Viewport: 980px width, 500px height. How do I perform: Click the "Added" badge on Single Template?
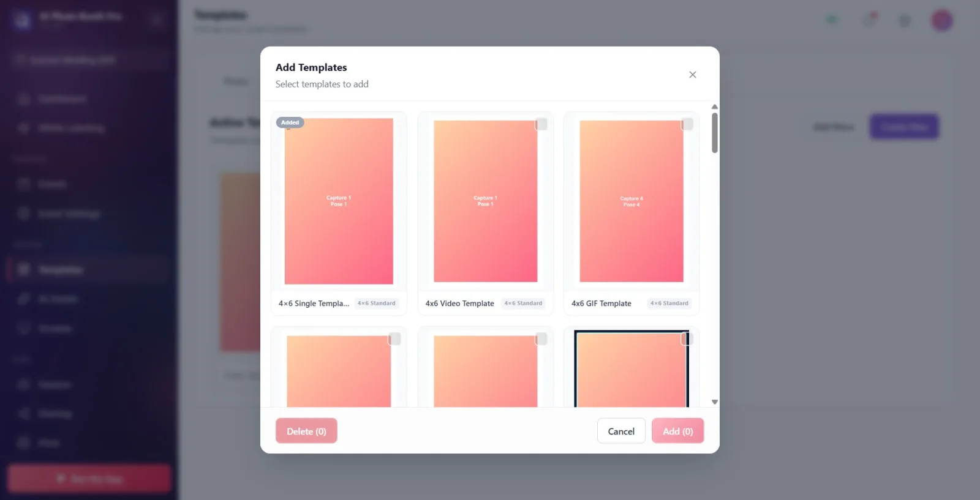click(290, 122)
